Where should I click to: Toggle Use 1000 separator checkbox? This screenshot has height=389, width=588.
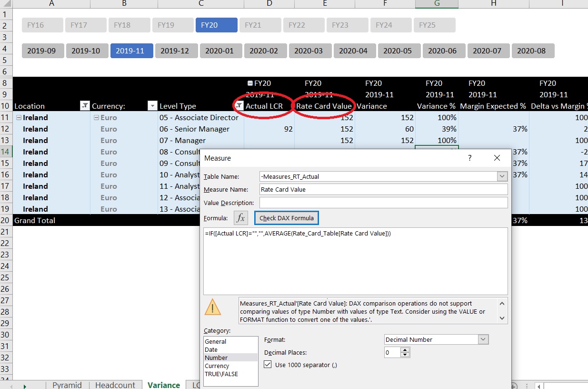268,365
